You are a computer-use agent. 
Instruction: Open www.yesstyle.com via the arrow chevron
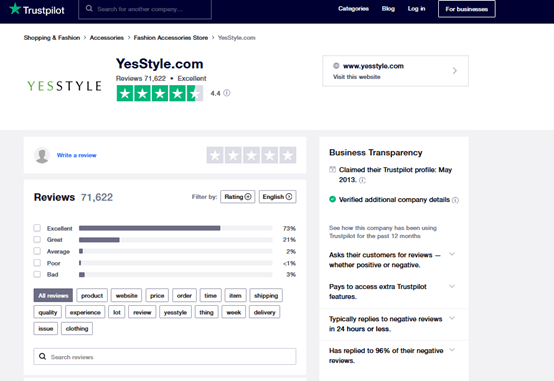coord(455,71)
